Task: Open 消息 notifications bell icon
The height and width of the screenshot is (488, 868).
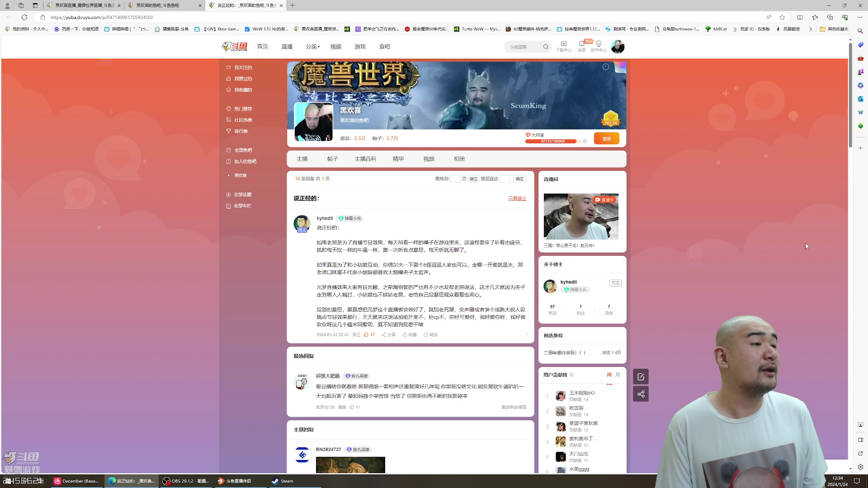Action: click(x=582, y=46)
